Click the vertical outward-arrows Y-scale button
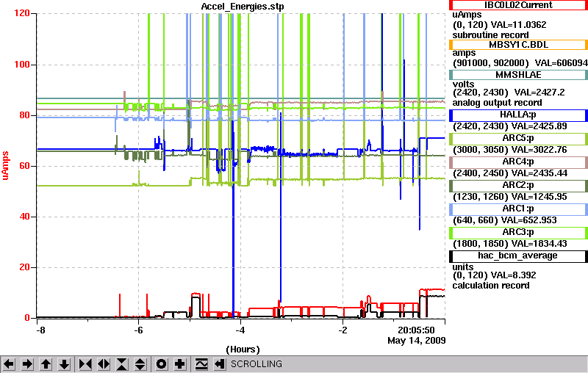 click(x=140, y=363)
